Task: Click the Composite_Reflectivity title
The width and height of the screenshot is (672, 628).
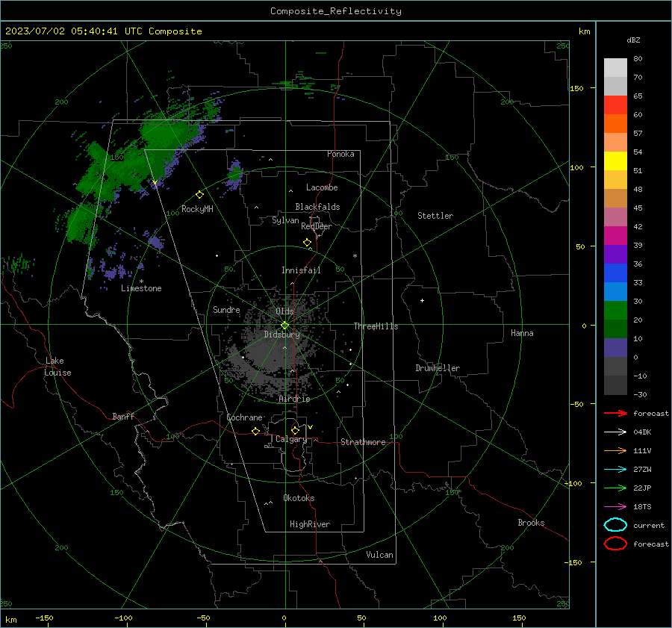Action: [336, 11]
